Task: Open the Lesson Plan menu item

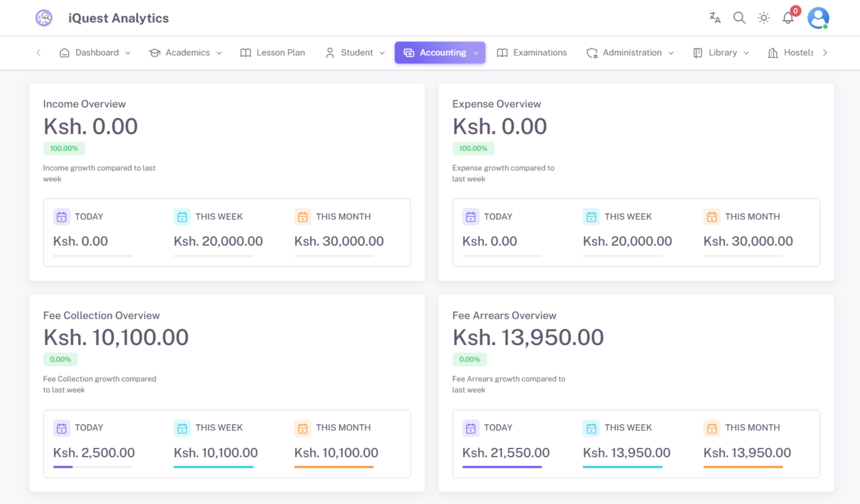Action: click(x=273, y=53)
